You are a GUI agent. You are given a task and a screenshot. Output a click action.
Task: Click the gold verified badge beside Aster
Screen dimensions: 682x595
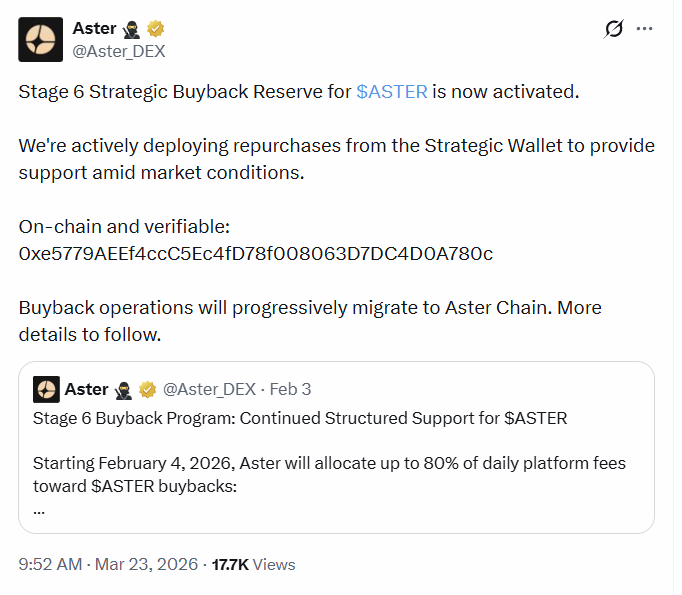[157, 28]
